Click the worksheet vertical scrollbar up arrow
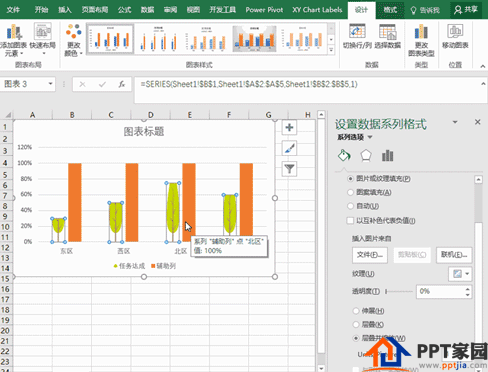488x372 pixels. [321, 115]
